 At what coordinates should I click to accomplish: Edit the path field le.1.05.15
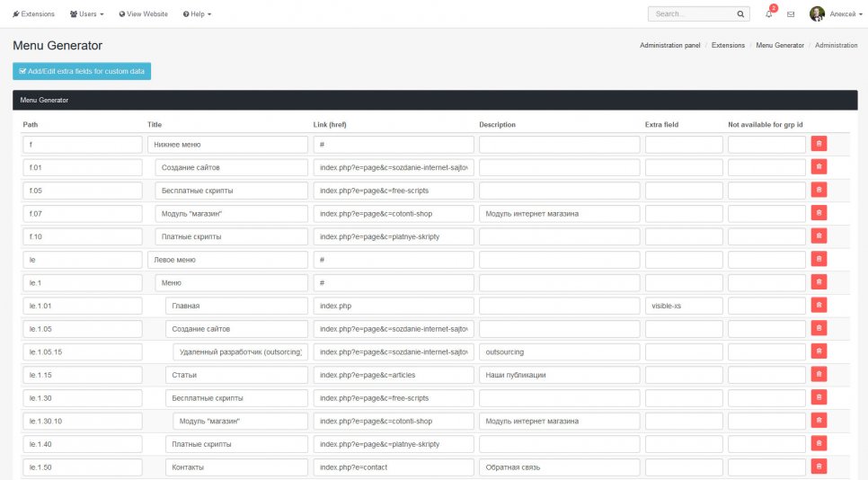click(83, 352)
